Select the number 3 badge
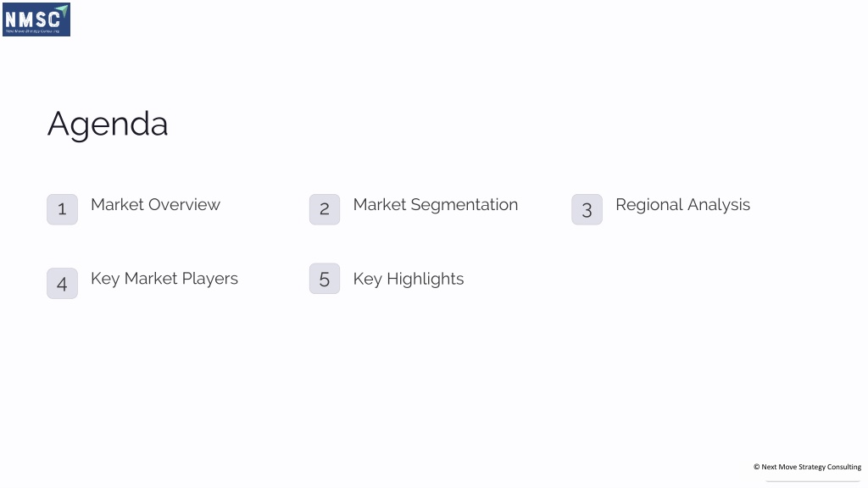868x488 pixels. pos(587,209)
